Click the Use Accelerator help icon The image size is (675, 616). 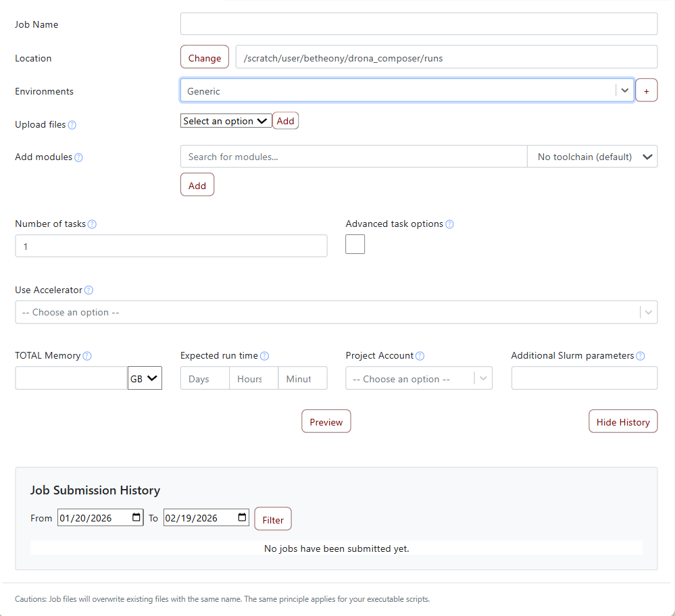89,290
